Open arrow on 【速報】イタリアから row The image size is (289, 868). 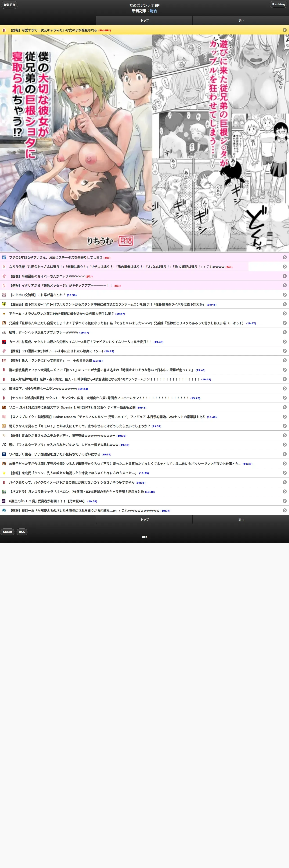coord(285,286)
